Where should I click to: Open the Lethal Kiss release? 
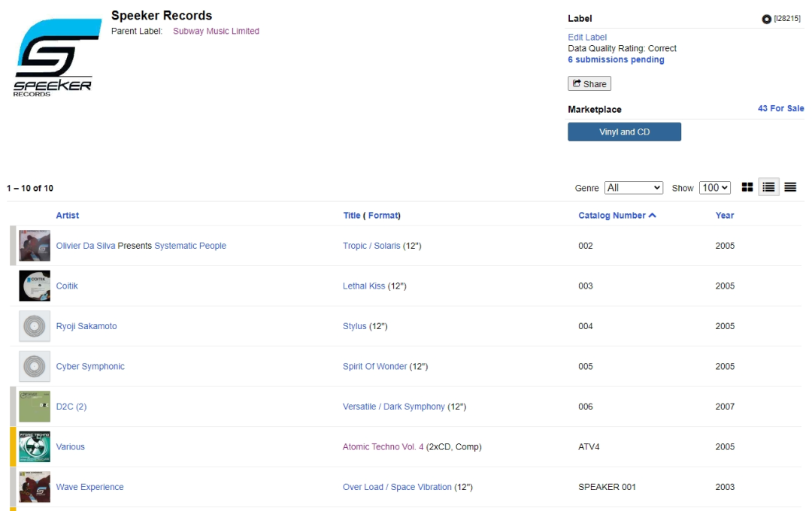pos(364,286)
